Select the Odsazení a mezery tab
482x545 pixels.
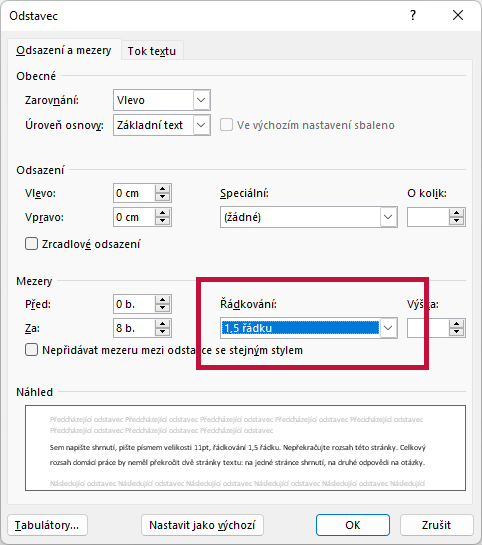click(x=64, y=50)
